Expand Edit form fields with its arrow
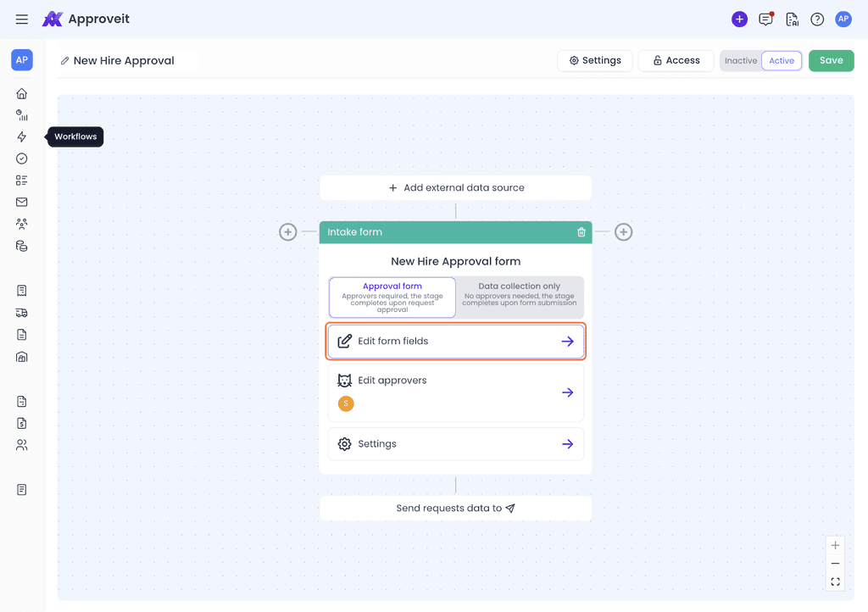Screen dimensions: 868x612 coord(567,341)
